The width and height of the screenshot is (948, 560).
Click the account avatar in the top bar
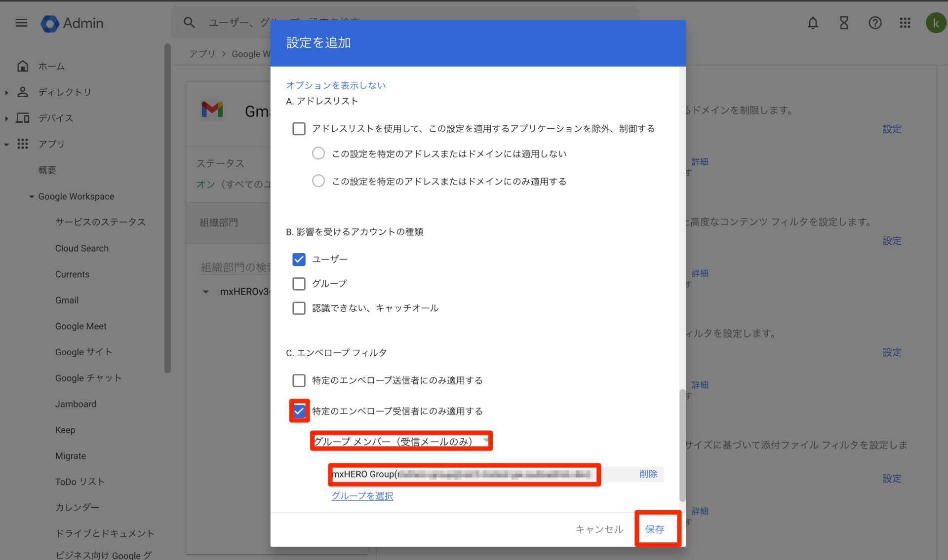pos(936,23)
